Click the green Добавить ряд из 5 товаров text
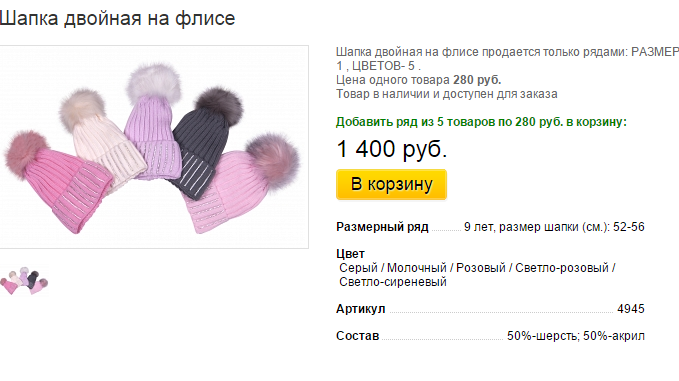679x381 pixels. coord(481,122)
